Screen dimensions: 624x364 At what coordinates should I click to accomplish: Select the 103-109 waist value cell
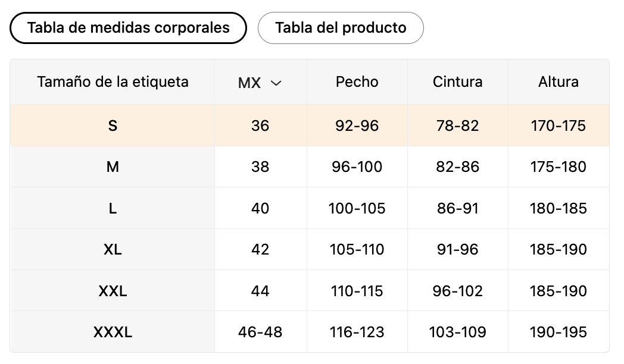click(458, 332)
